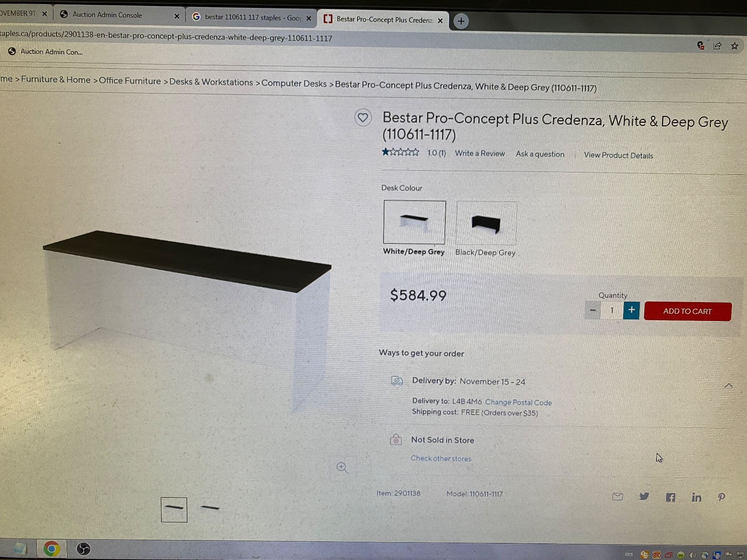The height and width of the screenshot is (560, 747).
Task: Click the ADD TO CART button
Action: [x=688, y=312]
